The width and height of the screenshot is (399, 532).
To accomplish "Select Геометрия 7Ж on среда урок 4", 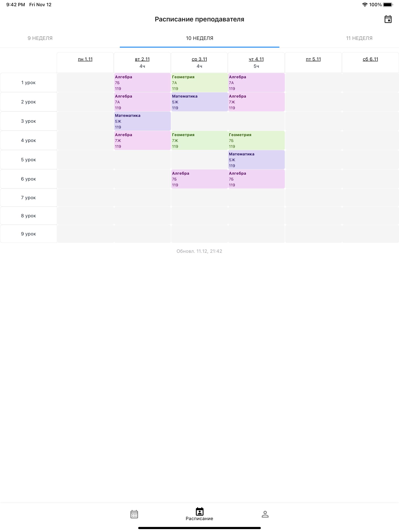I will click(199, 140).
